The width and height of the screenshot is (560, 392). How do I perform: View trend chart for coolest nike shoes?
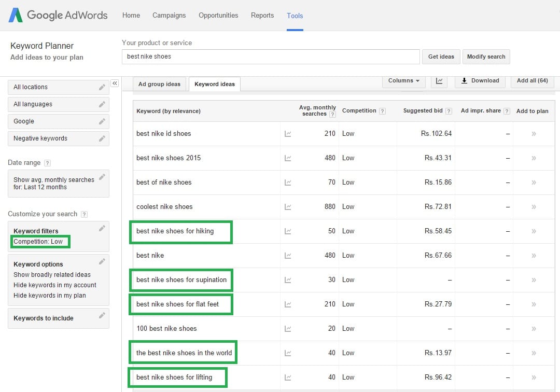click(288, 207)
